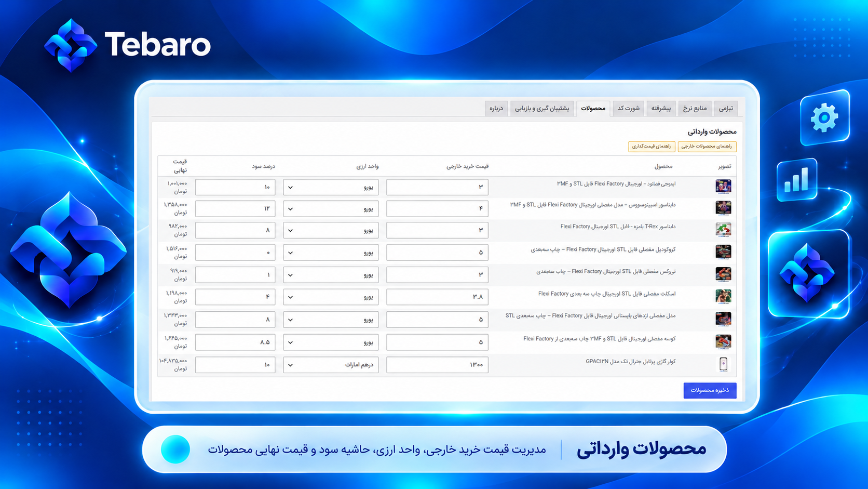Select the cute T-Rex product thumbnail

pyautogui.click(x=723, y=230)
